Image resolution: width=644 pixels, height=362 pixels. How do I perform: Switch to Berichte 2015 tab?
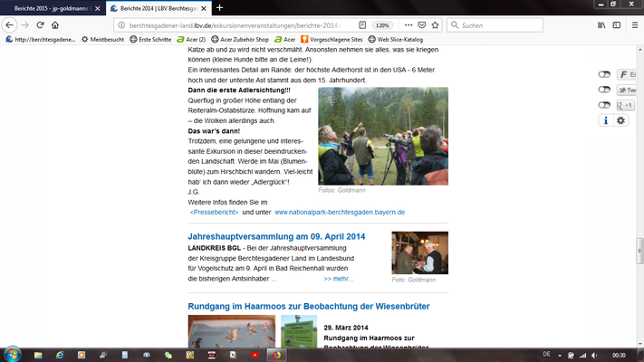[51, 8]
